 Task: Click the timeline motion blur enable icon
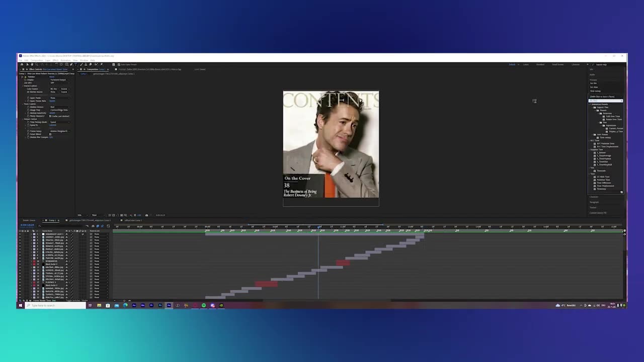click(102, 226)
